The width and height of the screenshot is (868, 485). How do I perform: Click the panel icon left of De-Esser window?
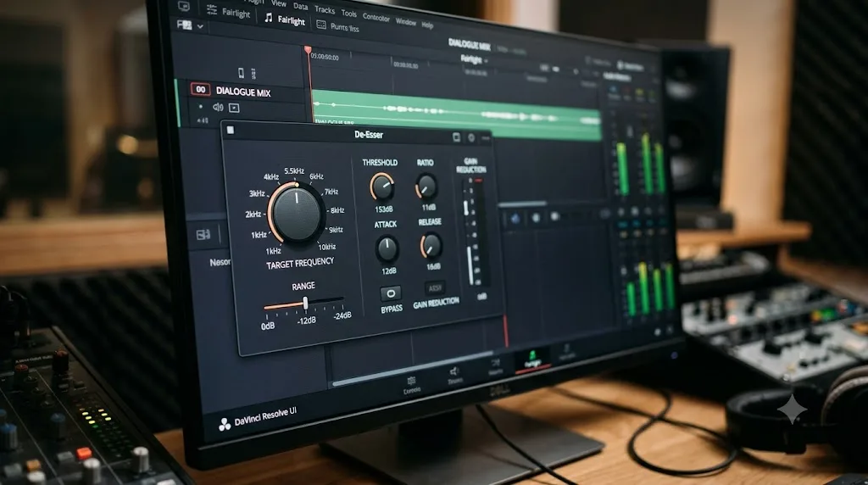click(203, 235)
